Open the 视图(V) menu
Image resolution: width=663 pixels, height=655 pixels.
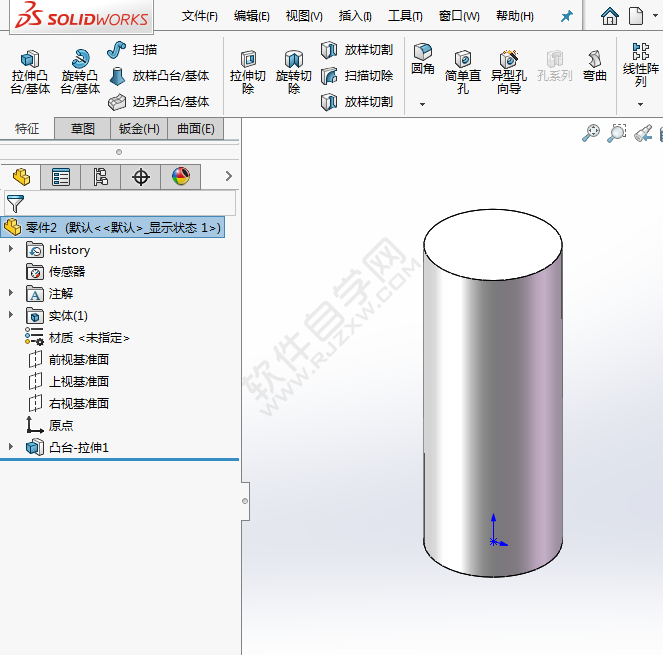pyautogui.click(x=304, y=16)
